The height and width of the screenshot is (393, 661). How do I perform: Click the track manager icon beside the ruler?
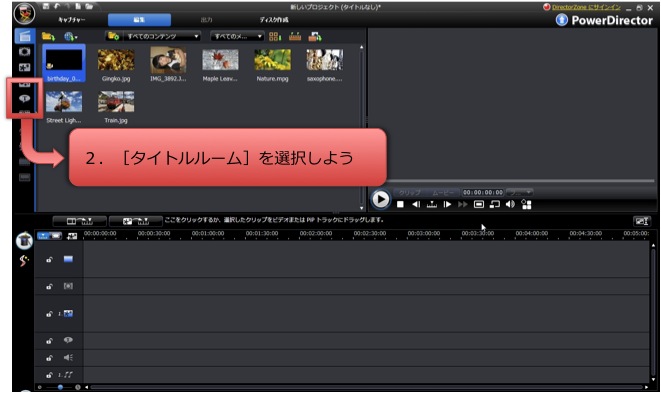[72, 236]
